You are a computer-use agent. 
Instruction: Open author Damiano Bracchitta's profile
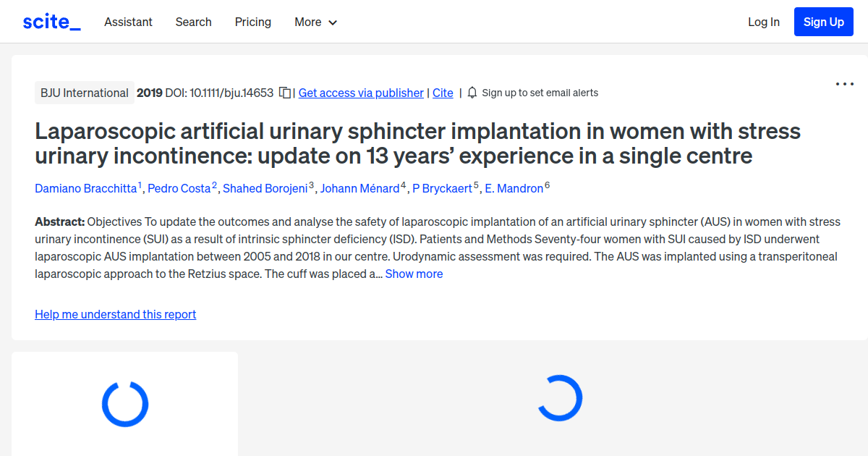point(85,188)
